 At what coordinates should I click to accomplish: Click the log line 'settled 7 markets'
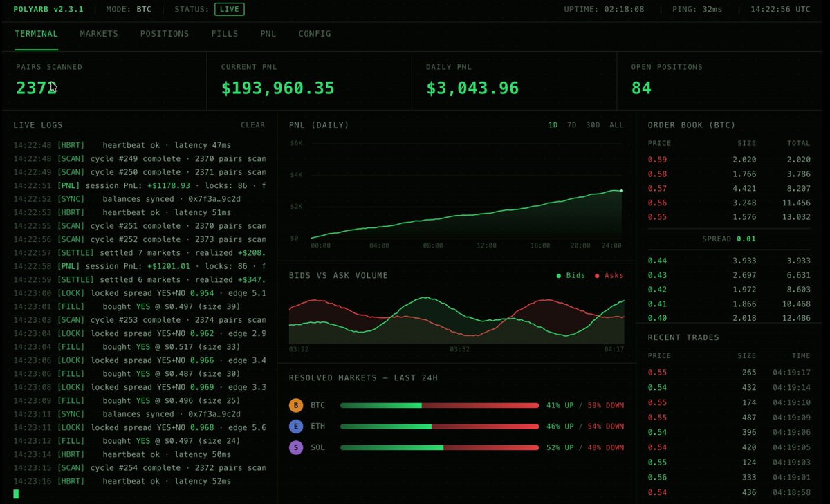(139, 252)
